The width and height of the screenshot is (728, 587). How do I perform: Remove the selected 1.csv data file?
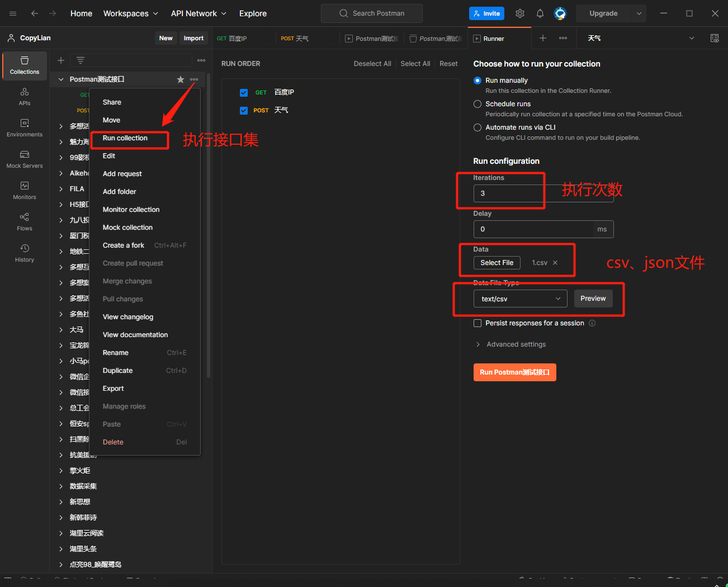[x=555, y=263]
